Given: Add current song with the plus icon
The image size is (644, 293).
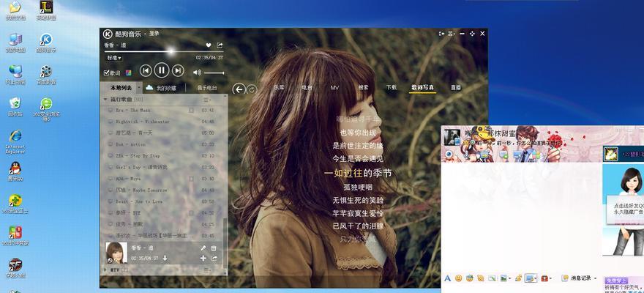Looking at the screenshot, I should (203, 258).
